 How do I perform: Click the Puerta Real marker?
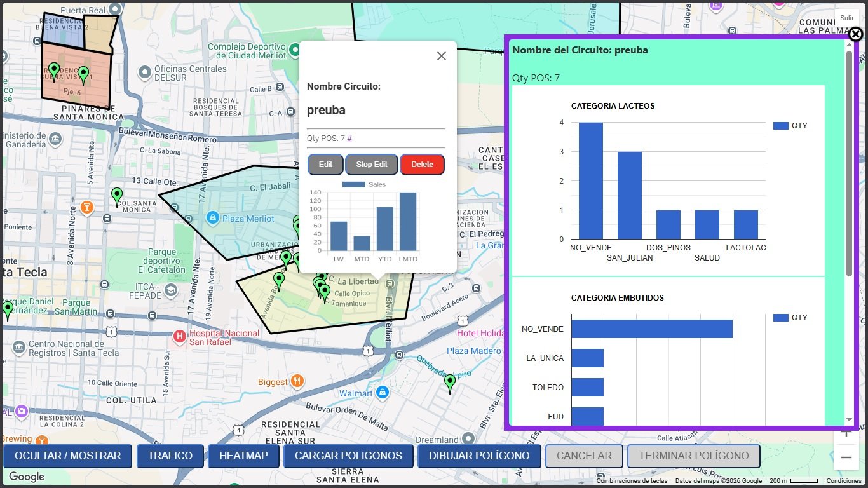pyautogui.click(x=114, y=9)
